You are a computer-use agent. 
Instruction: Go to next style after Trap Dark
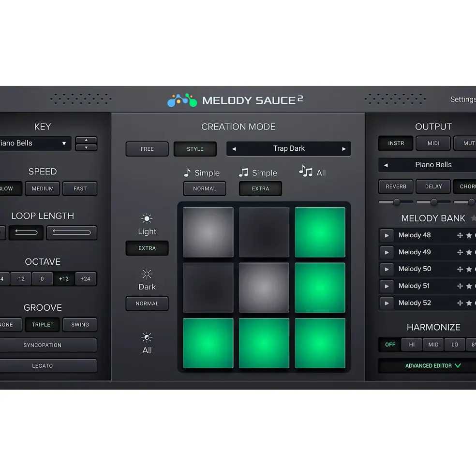pos(344,149)
